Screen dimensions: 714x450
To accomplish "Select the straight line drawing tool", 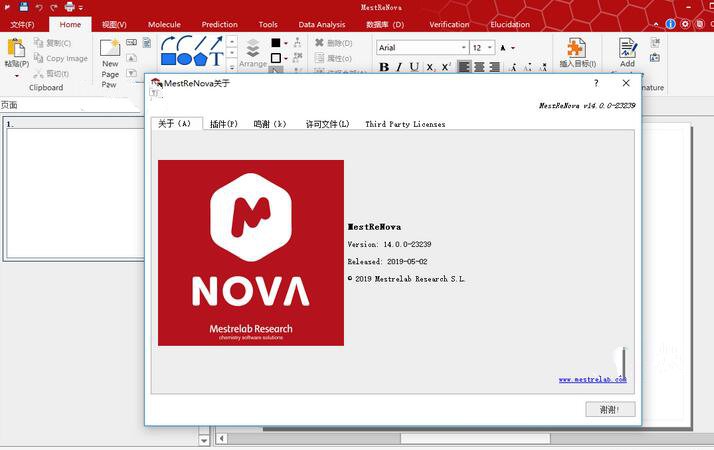I will [x=200, y=43].
